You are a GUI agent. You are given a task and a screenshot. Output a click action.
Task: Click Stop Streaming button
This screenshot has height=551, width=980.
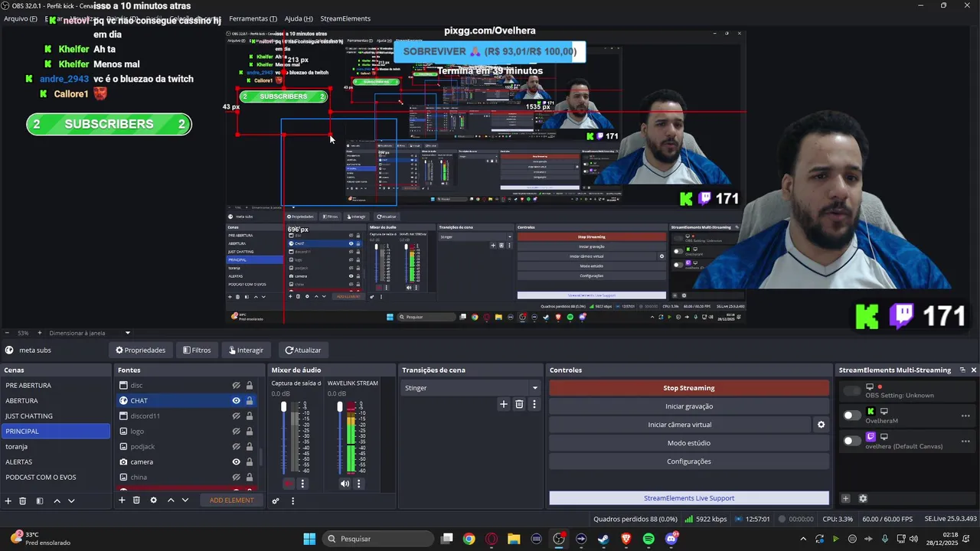pyautogui.click(x=689, y=388)
